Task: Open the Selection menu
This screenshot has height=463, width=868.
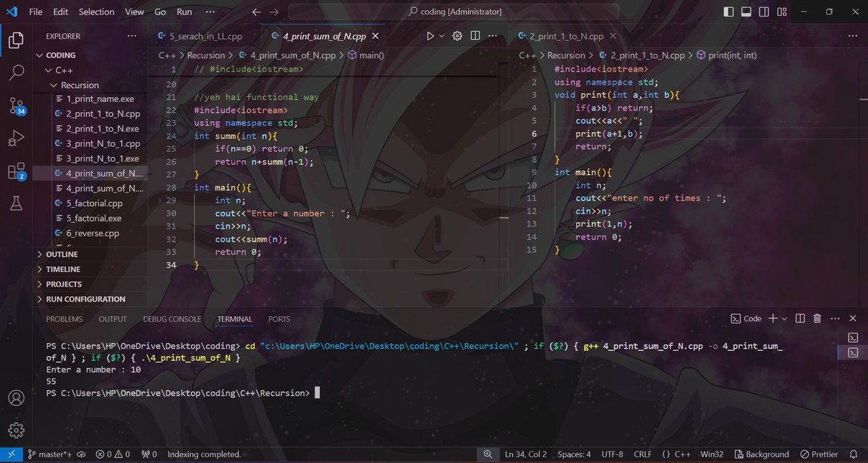Action: point(96,12)
